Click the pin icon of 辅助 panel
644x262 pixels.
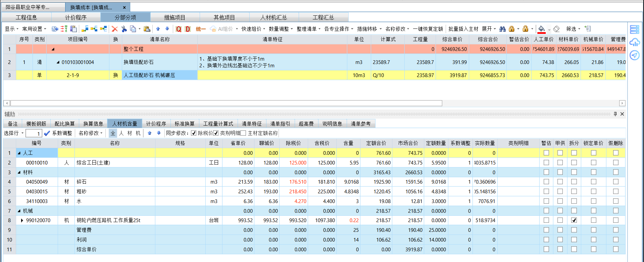coord(615,114)
